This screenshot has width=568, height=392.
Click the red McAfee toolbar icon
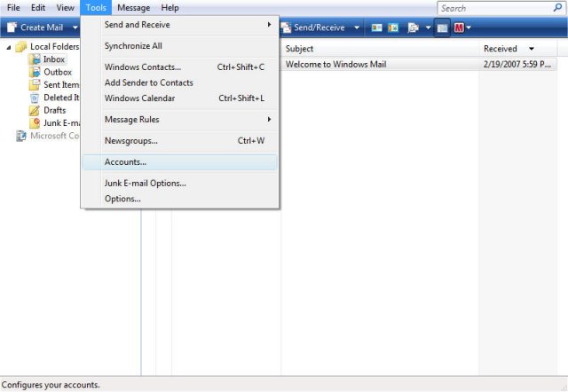click(x=459, y=27)
